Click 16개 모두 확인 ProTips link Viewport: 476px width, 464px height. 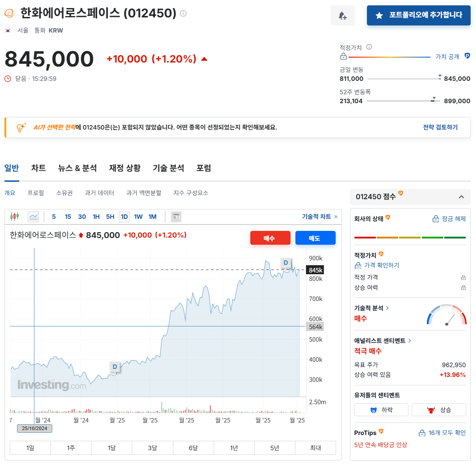(x=442, y=433)
